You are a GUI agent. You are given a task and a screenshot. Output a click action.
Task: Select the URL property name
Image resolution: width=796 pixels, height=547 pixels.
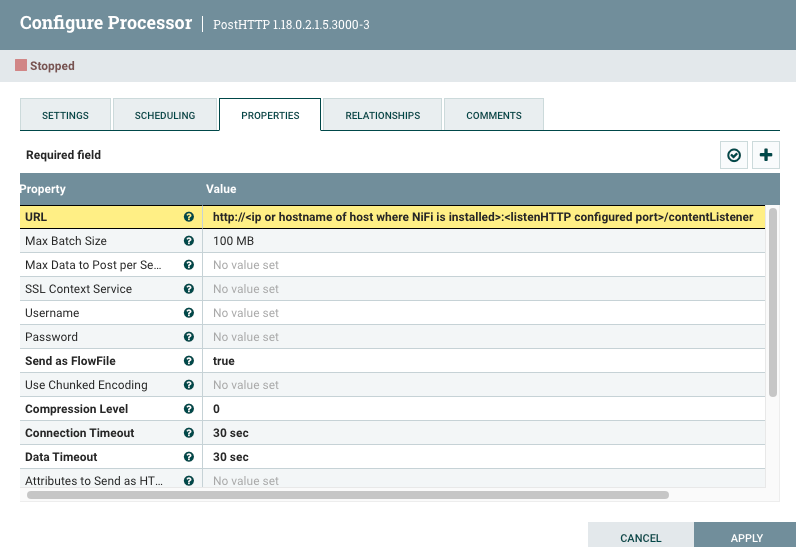(x=36, y=217)
